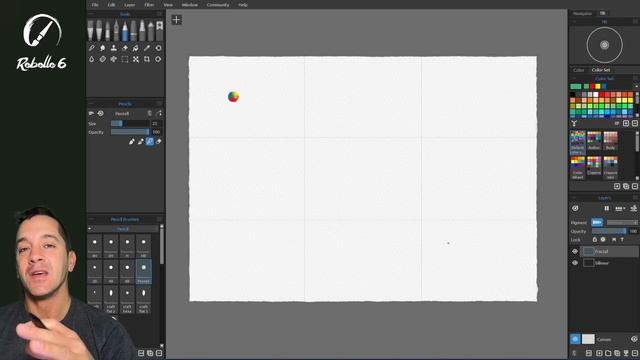Image resolution: width=640 pixels, height=360 pixels.
Task: Open the File menu
Action: 95,5
